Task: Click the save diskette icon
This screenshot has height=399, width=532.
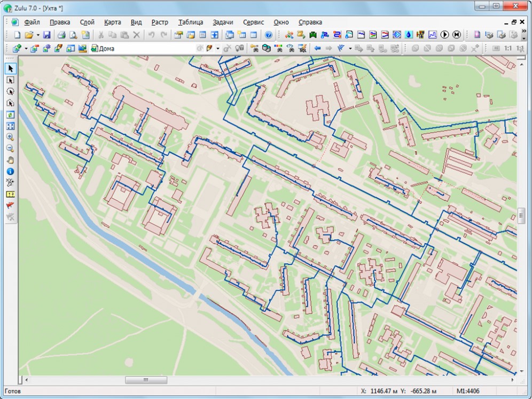Action: [46, 35]
